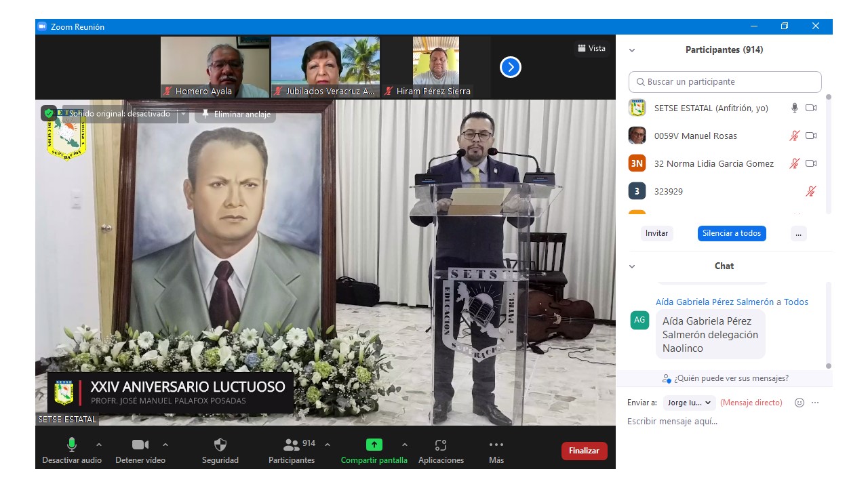Toggle SETSE ESTATAL camera icon
This screenshot has height=488, width=868.
811,108
